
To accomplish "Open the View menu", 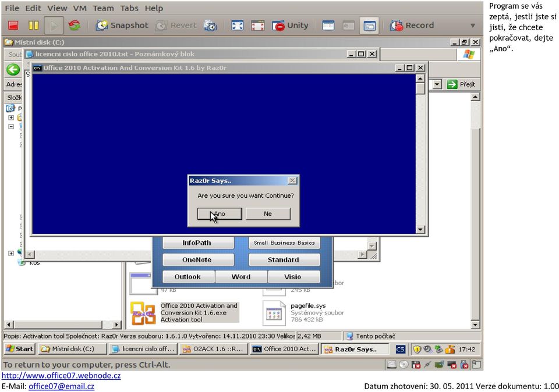I will click(x=57, y=8).
